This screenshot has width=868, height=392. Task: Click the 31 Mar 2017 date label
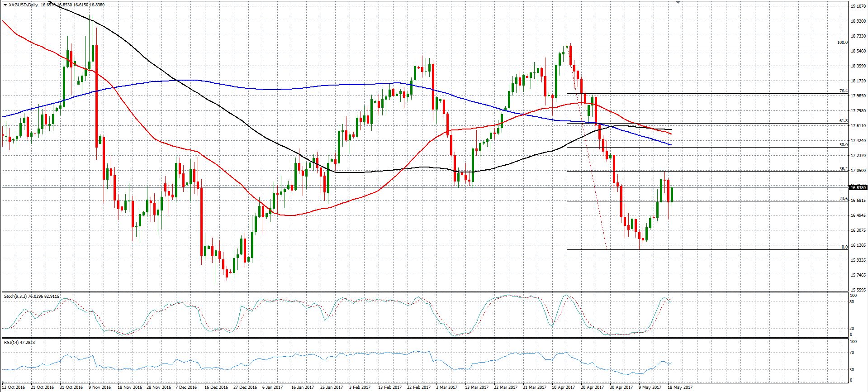pyautogui.click(x=534, y=387)
